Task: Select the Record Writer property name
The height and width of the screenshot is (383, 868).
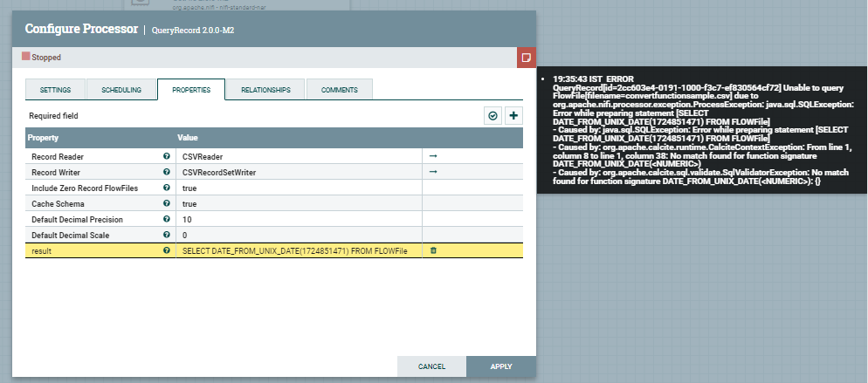Action: click(x=57, y=173)
